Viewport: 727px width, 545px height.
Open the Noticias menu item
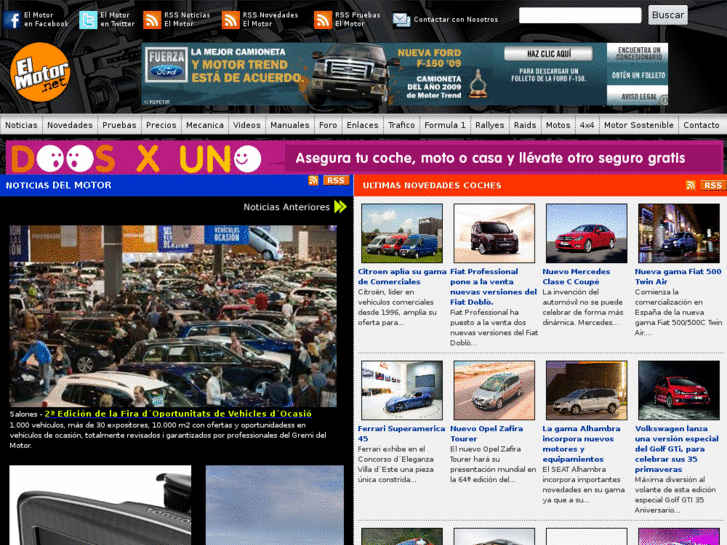pyautogui.click(x=21, y=125)
